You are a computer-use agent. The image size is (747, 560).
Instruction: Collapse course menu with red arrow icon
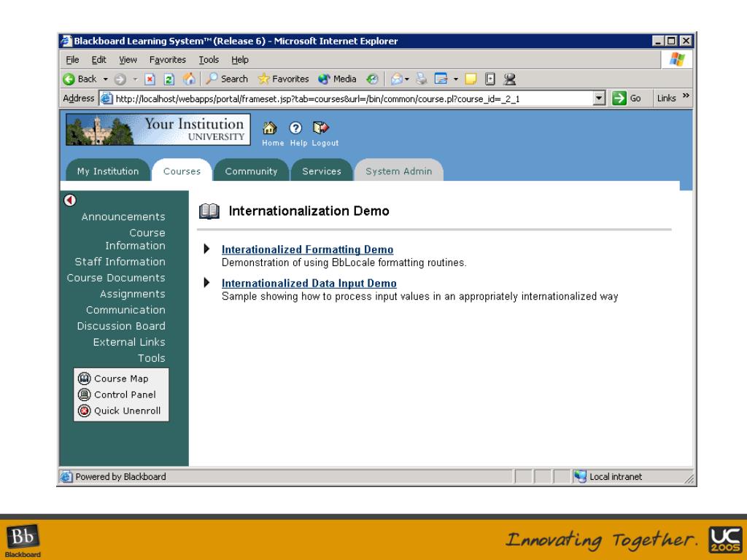(70, 201)
